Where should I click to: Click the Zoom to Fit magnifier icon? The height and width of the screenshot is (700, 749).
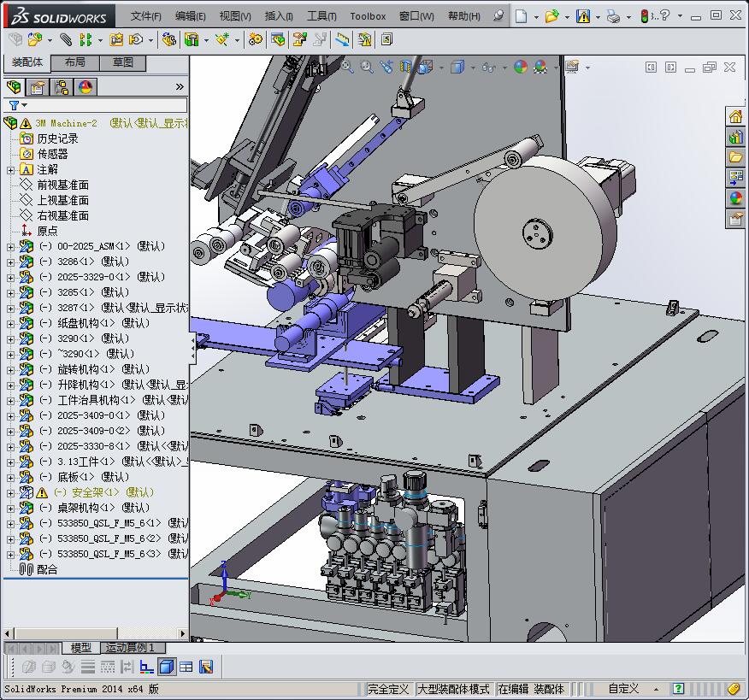[347, 67]
